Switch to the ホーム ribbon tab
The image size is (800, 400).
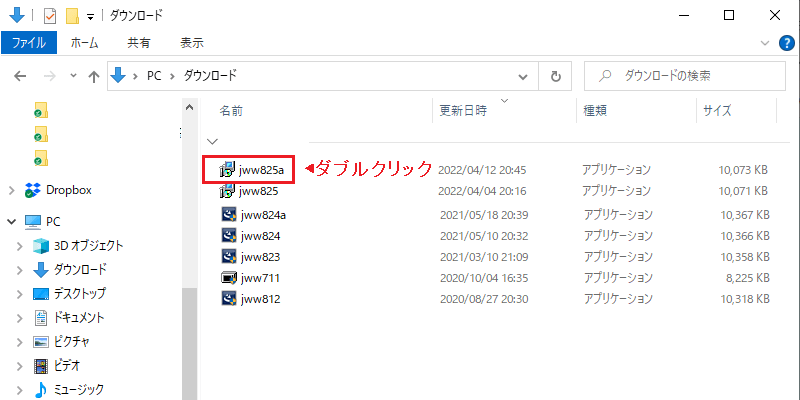(x=85, y=43)
